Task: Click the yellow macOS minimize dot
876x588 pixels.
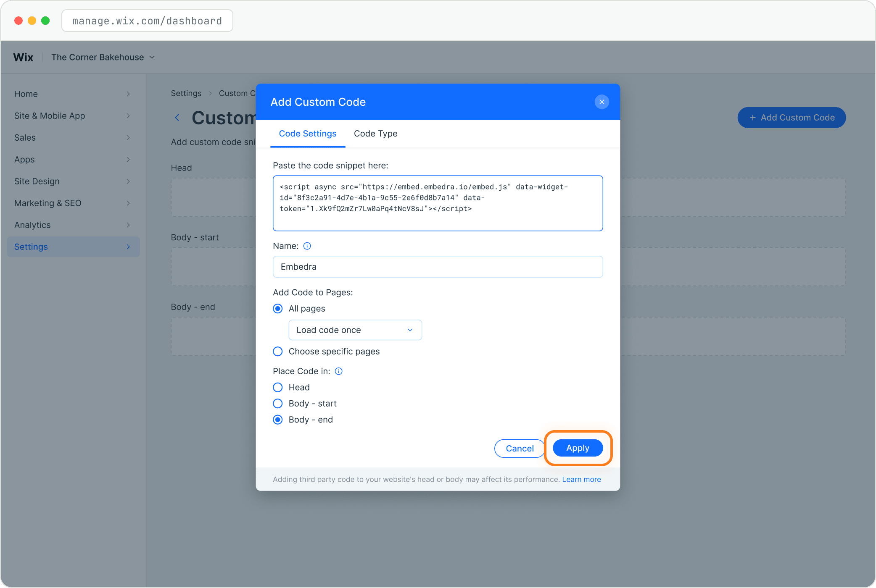Action: [32, 21]
